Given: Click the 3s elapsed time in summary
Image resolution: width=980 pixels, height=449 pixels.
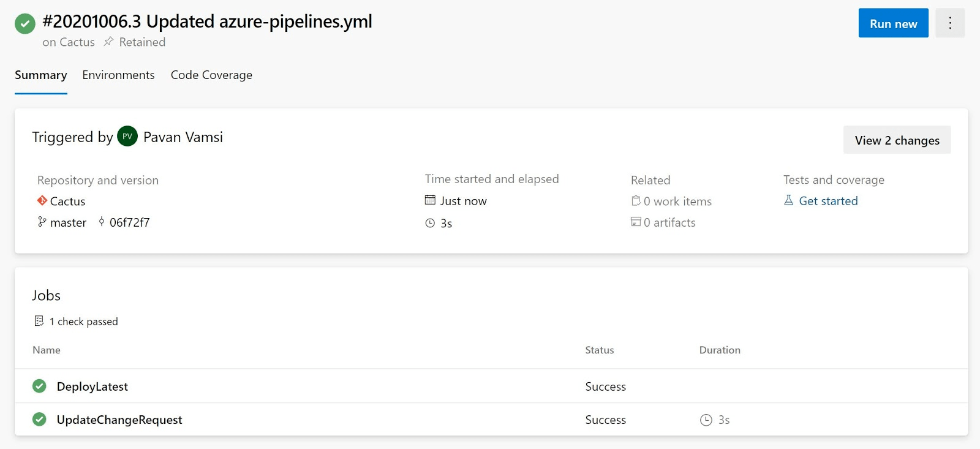Looking at the screenshot, I should coord(446,224).
